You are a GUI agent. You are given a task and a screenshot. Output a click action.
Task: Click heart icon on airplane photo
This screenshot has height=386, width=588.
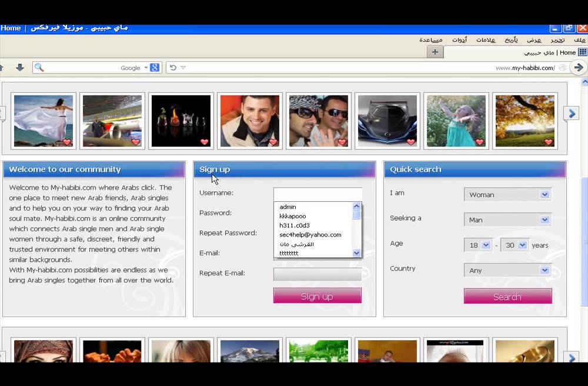(x=136, y=142)
